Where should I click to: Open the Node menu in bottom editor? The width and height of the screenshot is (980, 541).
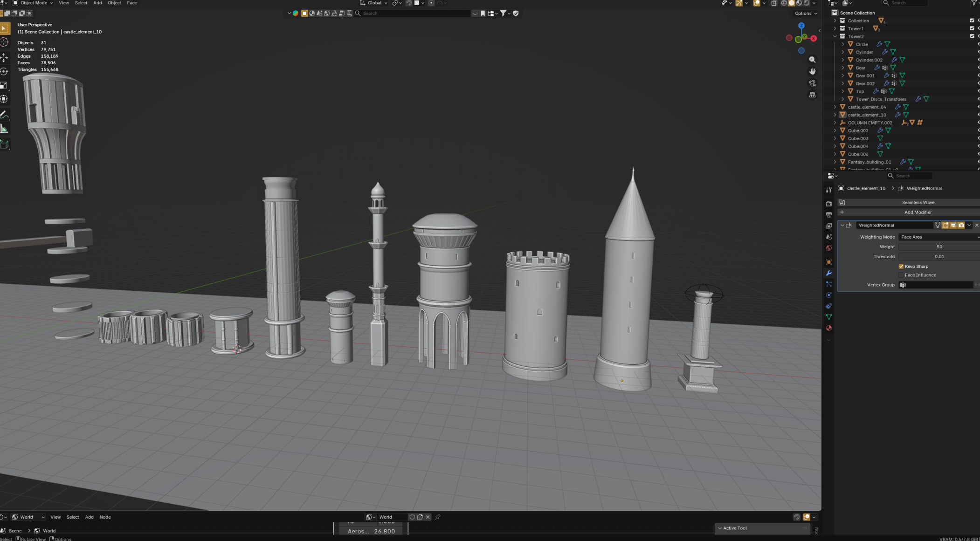(x=105, y=517)
